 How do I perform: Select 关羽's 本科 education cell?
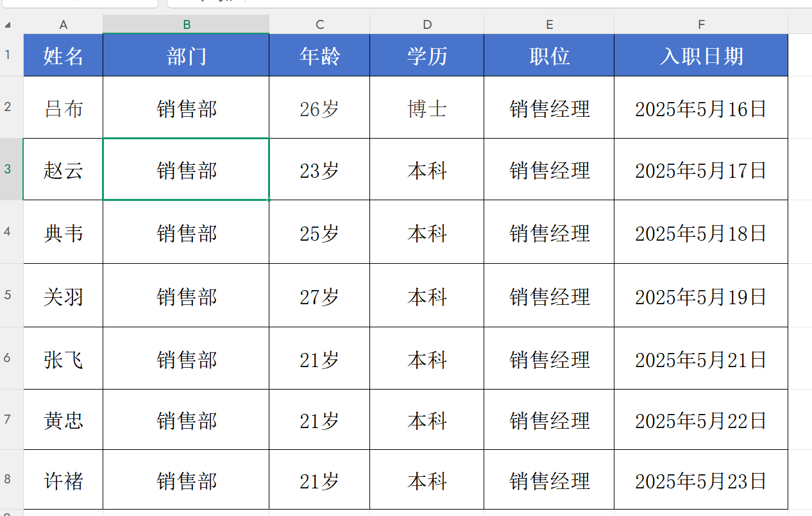tap(427, 295)
